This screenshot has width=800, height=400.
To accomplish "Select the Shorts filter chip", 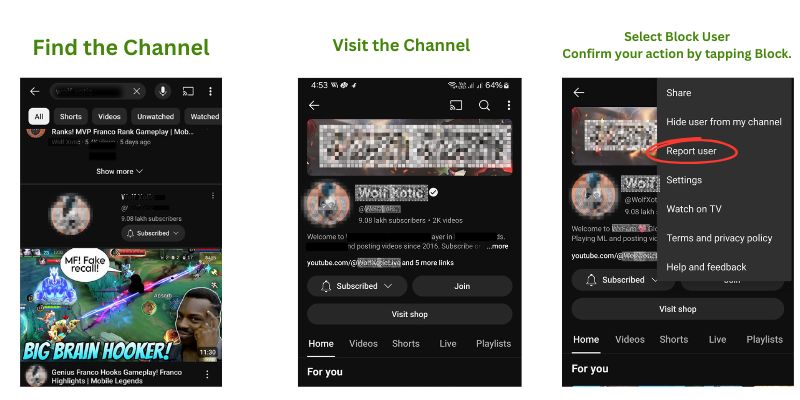I will point(71,116).
